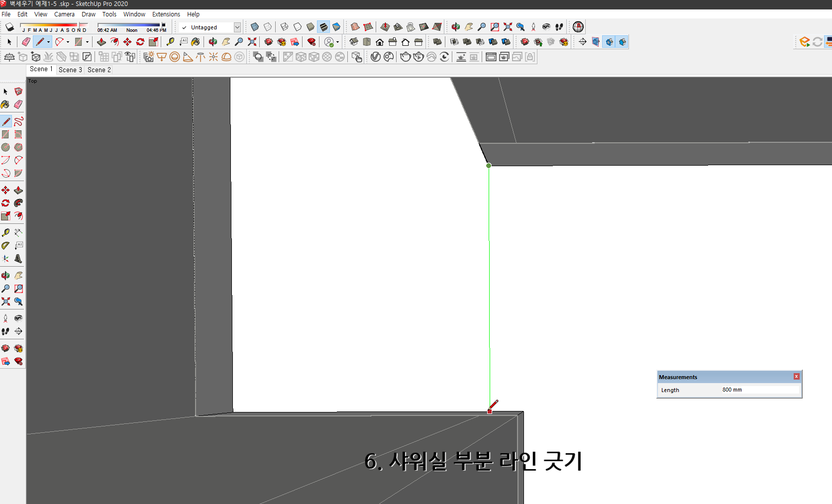
Task: Switch to the Scene 2 tab
Action: point(99,70)
